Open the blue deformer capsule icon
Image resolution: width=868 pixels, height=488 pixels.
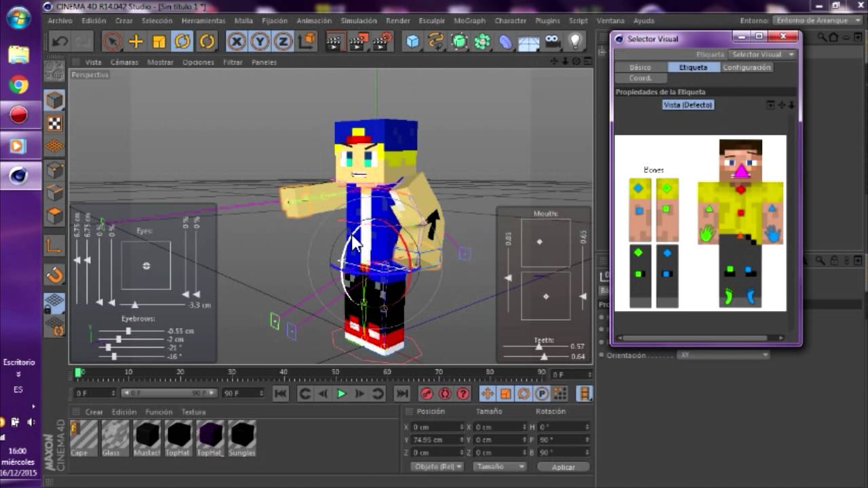coord(506,42)
